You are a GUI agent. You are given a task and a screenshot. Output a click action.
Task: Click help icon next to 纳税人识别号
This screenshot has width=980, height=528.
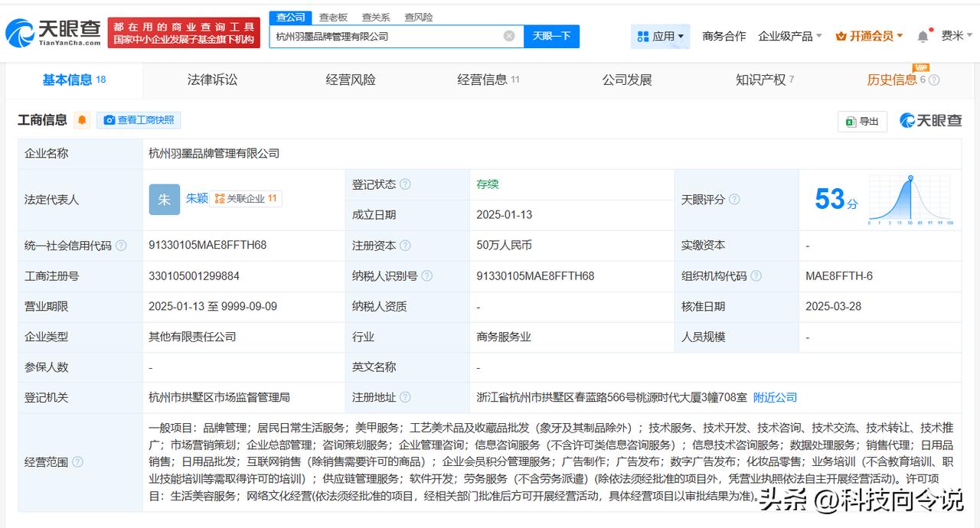[x=426, y=276]
